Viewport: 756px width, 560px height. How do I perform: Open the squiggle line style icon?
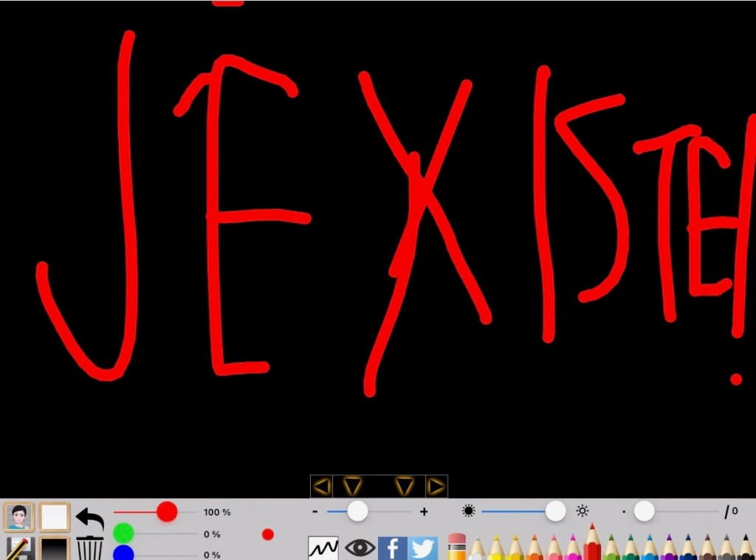pos(323,548)
